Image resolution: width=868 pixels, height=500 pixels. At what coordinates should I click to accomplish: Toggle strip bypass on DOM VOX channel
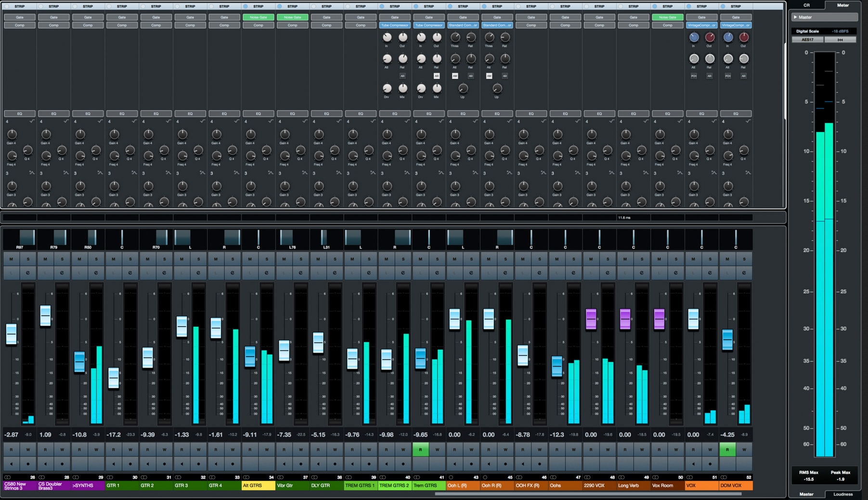[724, 6]
